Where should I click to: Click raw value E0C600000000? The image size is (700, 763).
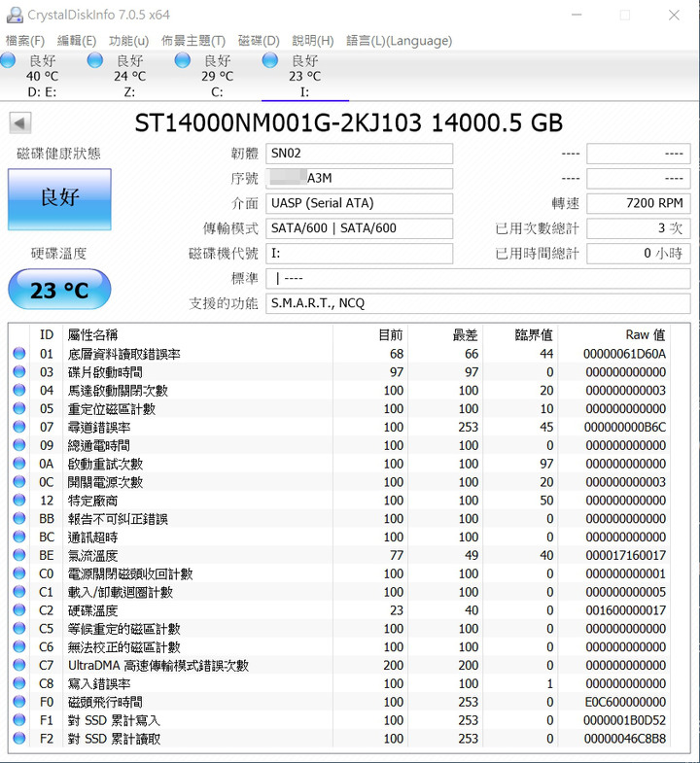tap(625, 702)
